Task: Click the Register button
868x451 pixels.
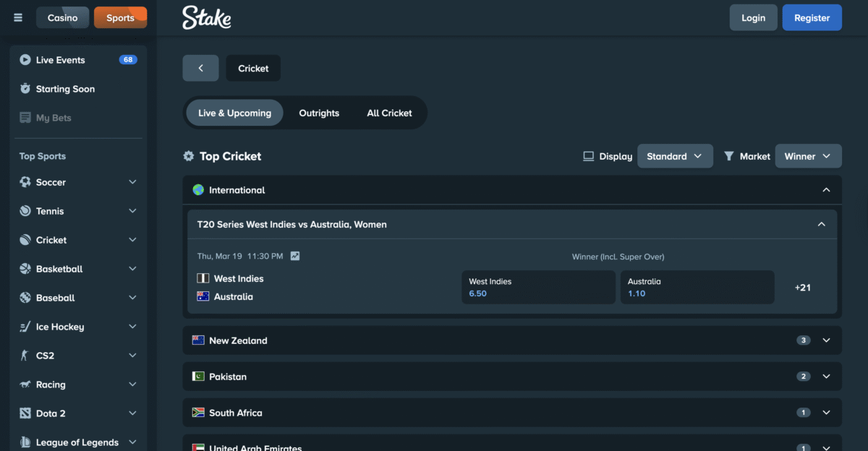Action: point(812,17)
